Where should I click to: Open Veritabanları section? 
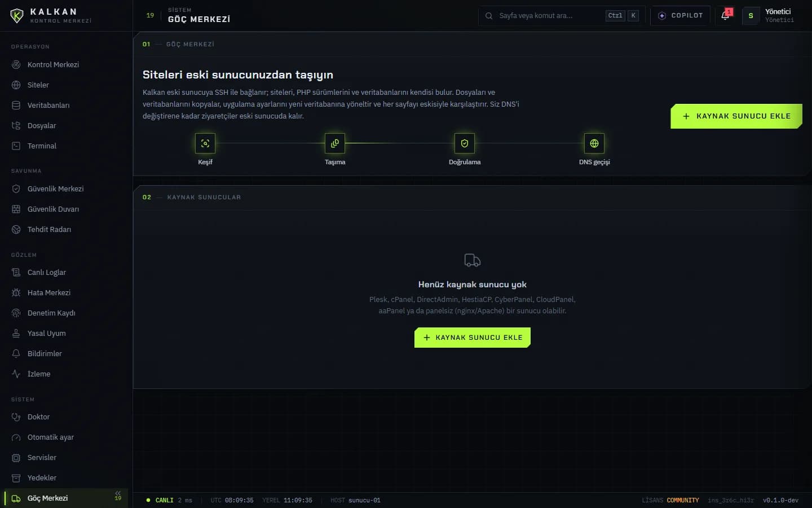pos(66,105)
